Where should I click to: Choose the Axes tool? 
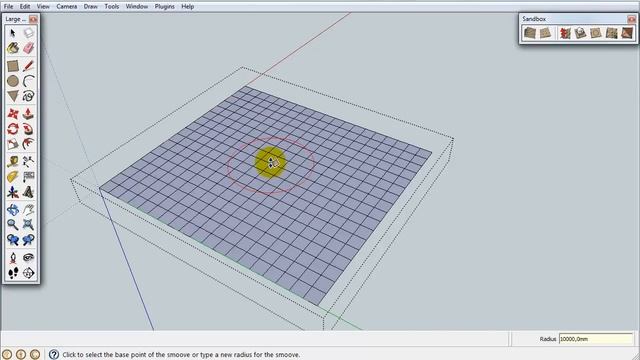13,192
